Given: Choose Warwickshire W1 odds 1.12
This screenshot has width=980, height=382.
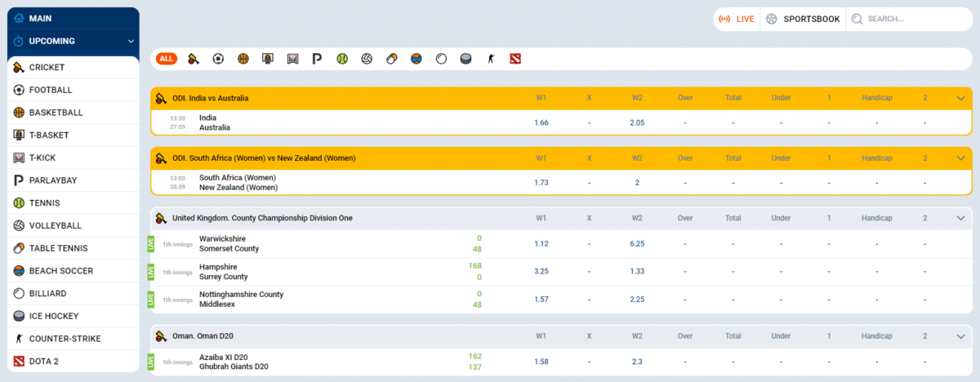Looking at the screenshot, I should pos(541,244).
